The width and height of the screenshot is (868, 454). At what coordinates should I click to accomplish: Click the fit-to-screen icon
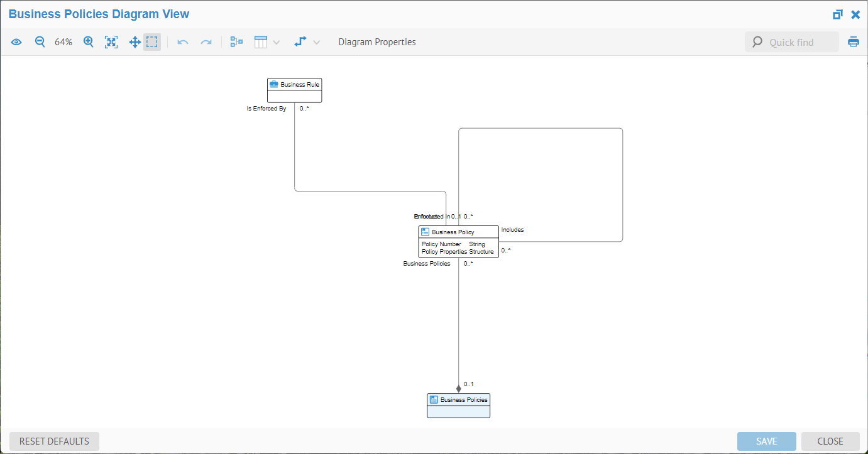[111, 42]
